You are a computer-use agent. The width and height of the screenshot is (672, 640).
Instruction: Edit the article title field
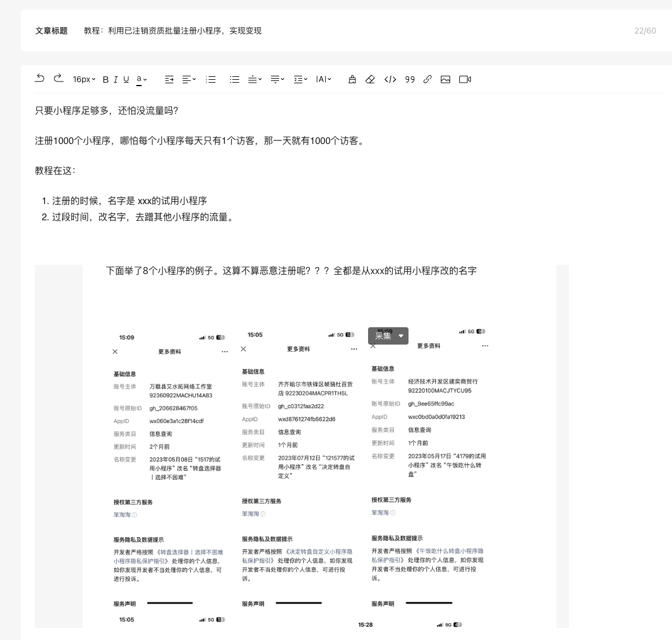coord(173,31)
